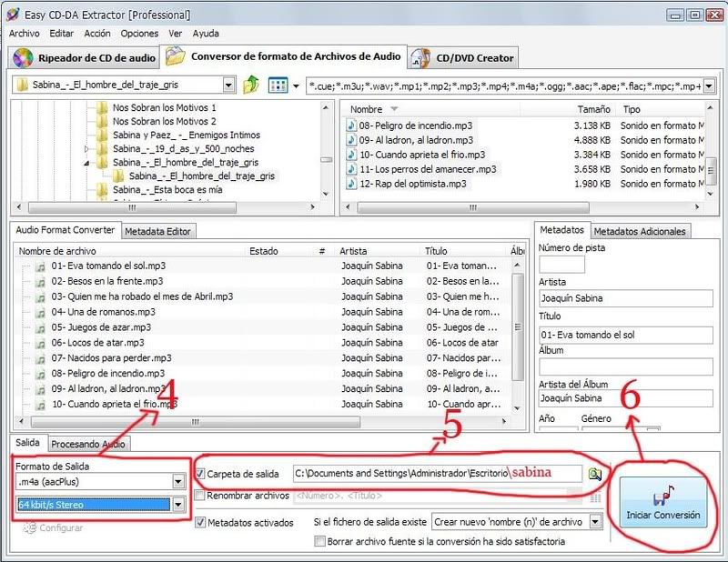Click the Conversor de formato folder icon
The height and width of the screenshot is (562, 728).
tap(176, 56)
